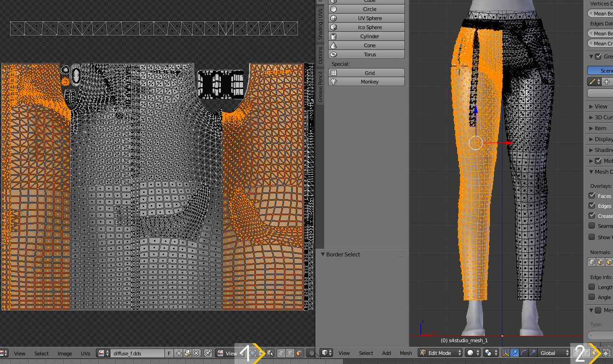Add Grid special primitive
Image resolution: width=613 pixels, height=364 pixels.
366,73
